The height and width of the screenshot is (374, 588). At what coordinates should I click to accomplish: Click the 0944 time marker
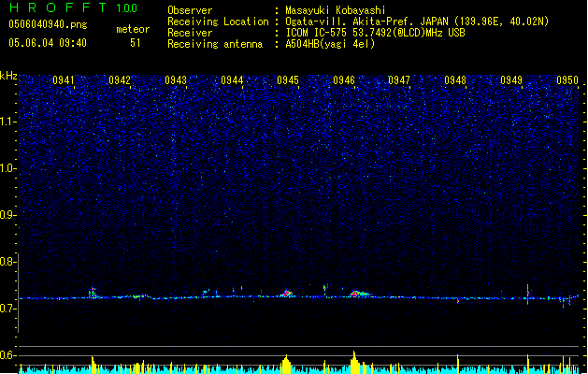point(232,80)
